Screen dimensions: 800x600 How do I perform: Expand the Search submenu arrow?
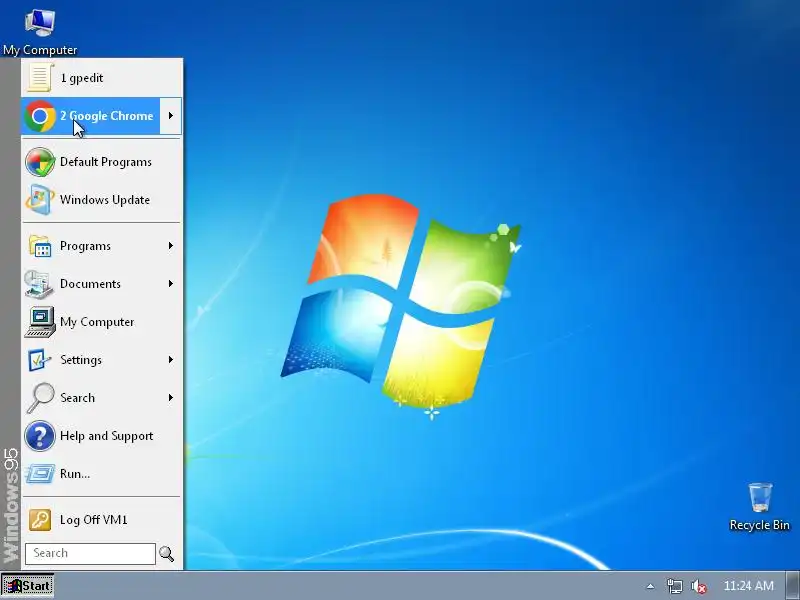(171, 397)
